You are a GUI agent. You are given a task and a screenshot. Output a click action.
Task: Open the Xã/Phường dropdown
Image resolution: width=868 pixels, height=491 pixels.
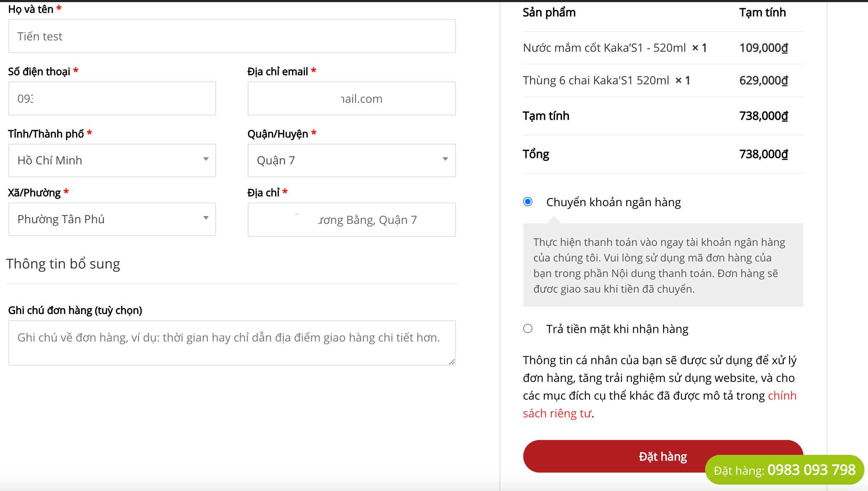tap(112, 219)
